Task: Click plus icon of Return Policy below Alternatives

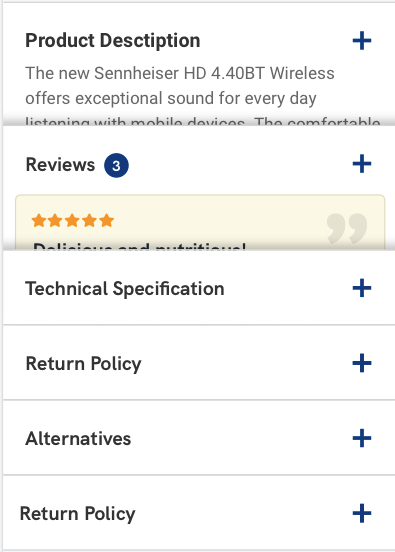Action: pyautogui.click(x=362, y=513)
